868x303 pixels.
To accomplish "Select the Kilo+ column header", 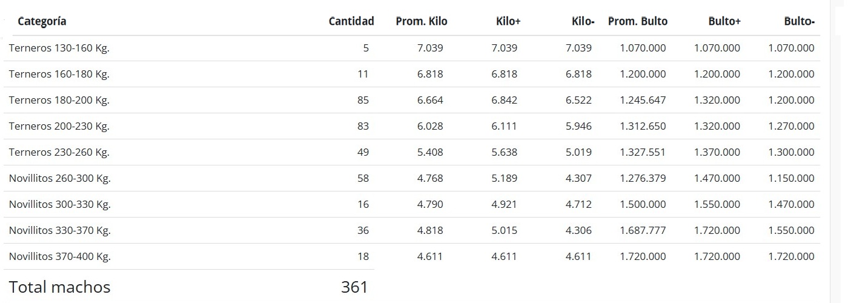I will [x=508, y=21].
